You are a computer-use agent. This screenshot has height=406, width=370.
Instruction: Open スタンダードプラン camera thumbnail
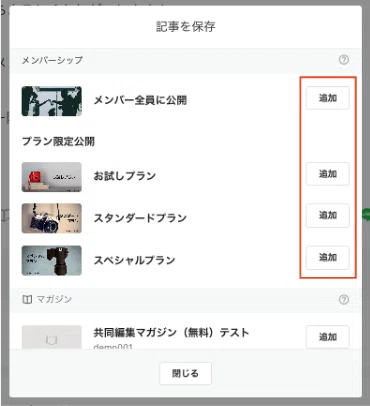click(52, 218)
